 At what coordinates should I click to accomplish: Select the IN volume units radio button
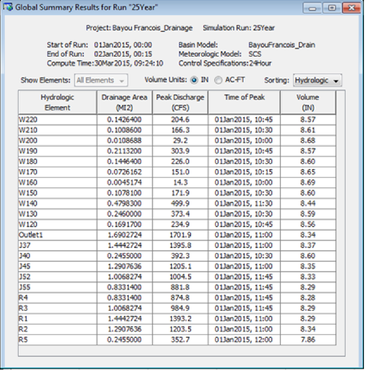tap(194, 80)
